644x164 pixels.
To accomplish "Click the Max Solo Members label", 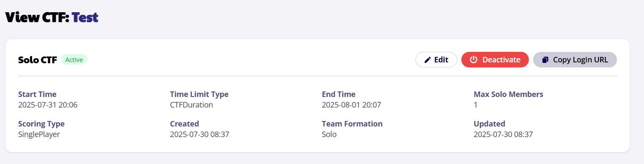I will coord(508,94).
